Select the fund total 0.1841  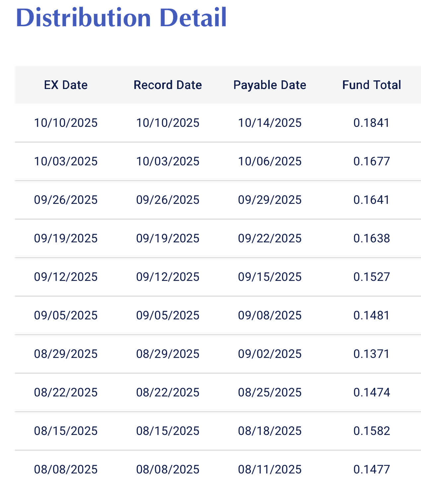pos(372,123)
